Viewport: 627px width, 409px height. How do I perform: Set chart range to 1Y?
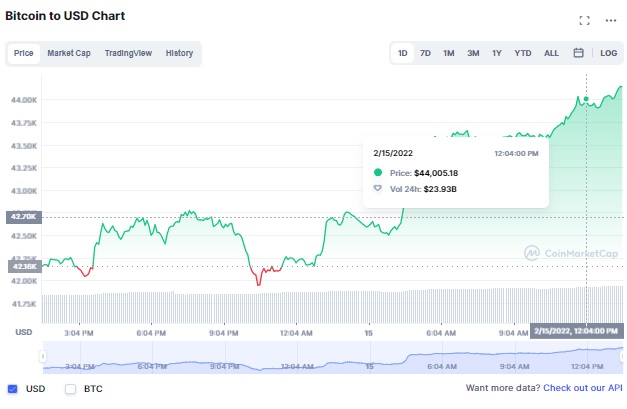497,53
